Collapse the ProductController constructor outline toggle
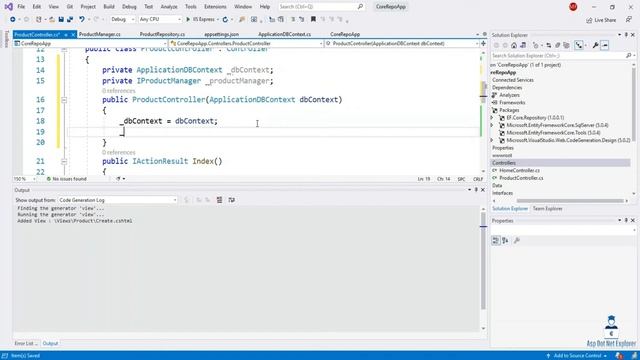The image size is (640, 360). (64, 100)
